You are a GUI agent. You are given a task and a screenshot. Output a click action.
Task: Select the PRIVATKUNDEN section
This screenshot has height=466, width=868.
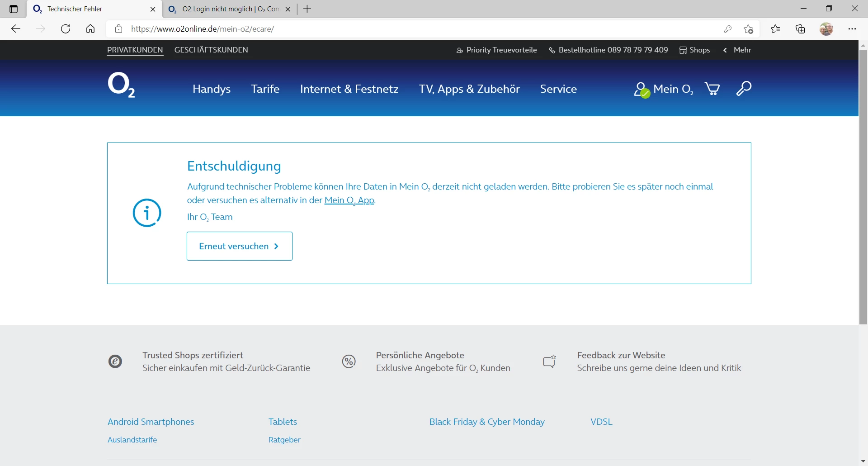(135, 50)
